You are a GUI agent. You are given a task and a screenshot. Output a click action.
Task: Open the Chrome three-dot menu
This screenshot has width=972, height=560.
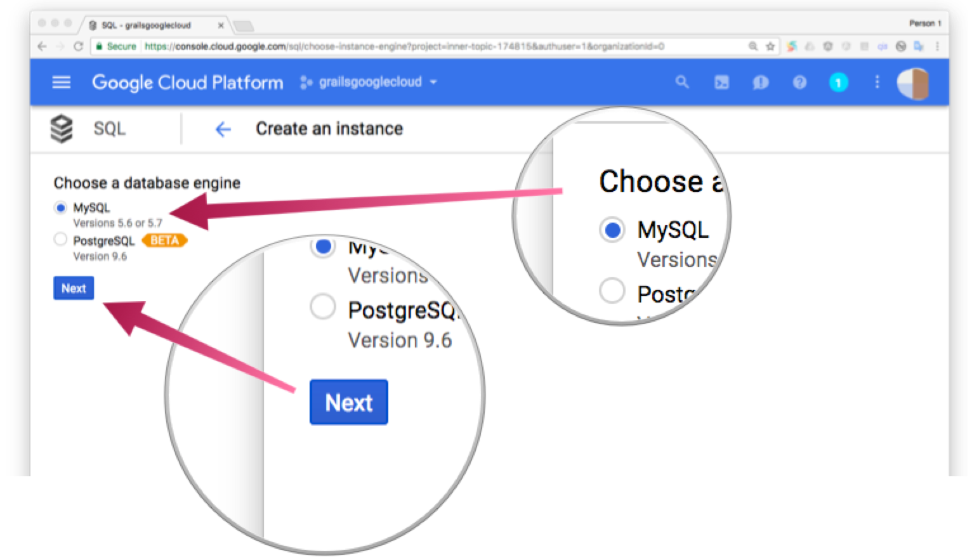click(x=937, y=46)
